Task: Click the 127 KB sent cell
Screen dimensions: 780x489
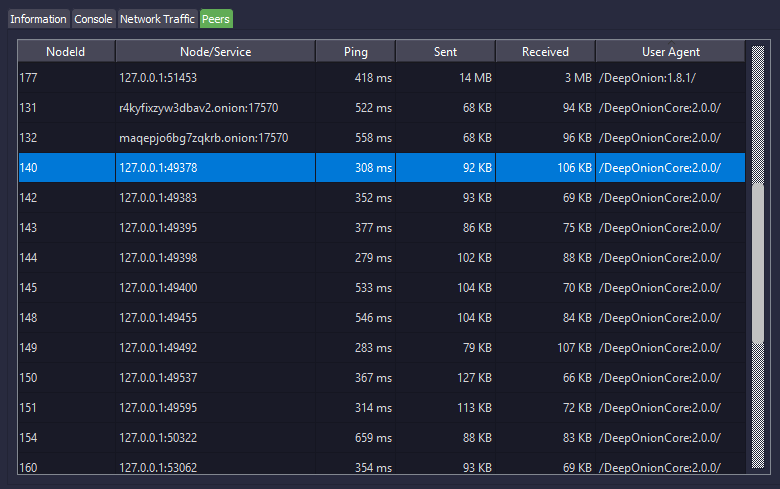Action: pyautogui.click(x=445, y=378)
